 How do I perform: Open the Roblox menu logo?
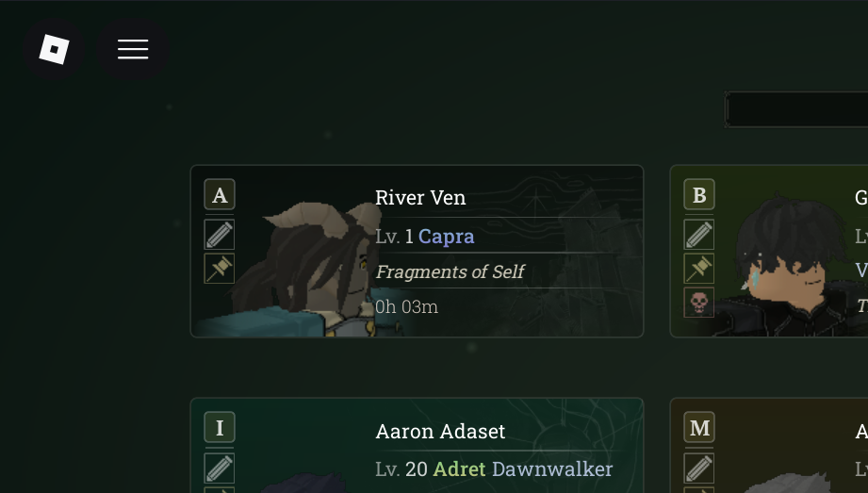54,49
